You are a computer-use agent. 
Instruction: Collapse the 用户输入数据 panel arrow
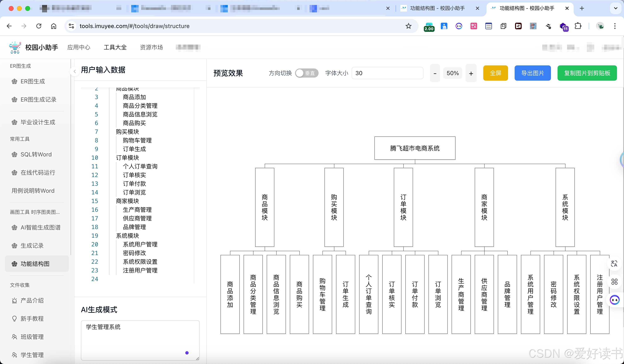point(75,72)
